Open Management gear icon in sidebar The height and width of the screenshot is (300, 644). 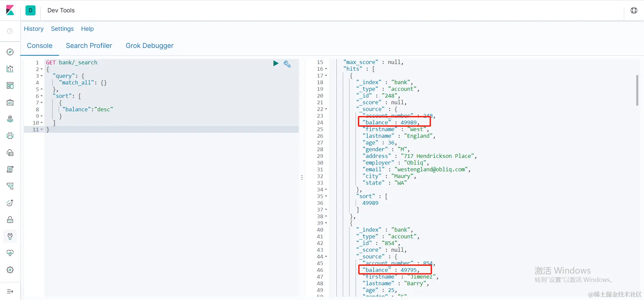[10, 270]
